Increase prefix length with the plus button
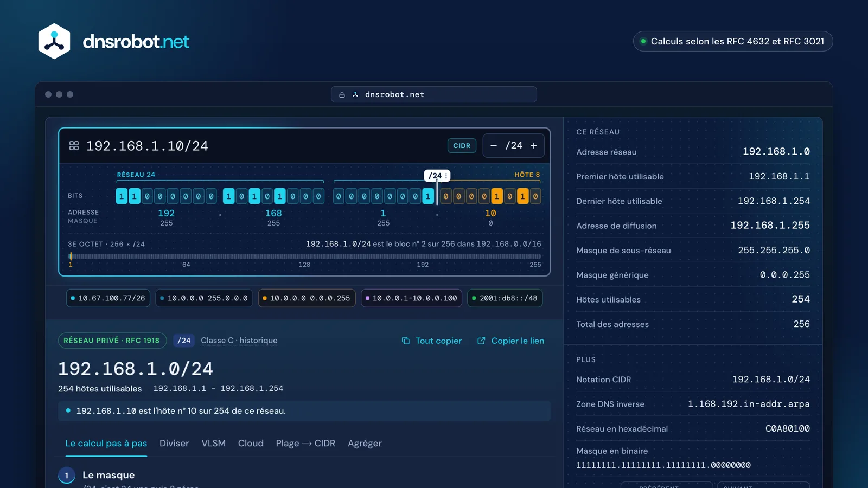868x488 pixels. 534,146
